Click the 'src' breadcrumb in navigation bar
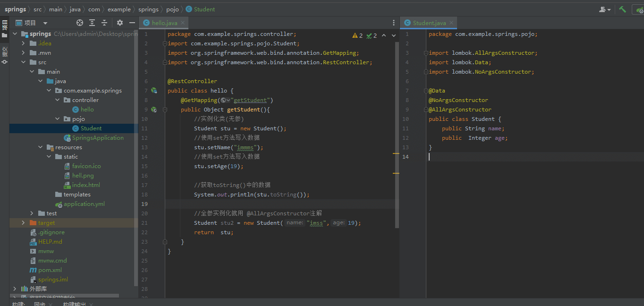 [37, 9]
